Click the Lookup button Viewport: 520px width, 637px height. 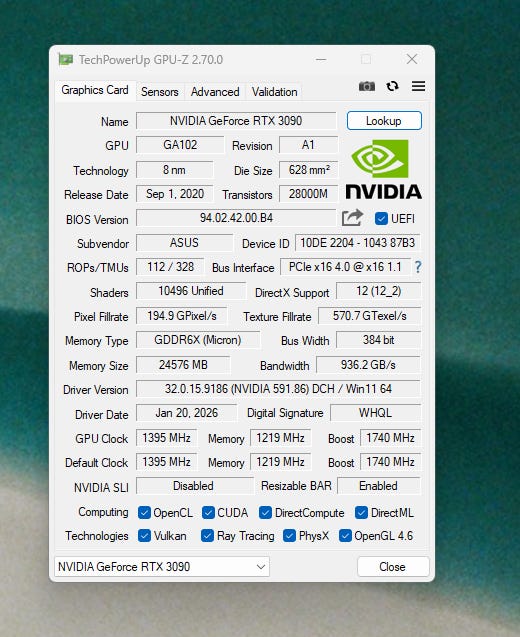[x=384, y=121]
